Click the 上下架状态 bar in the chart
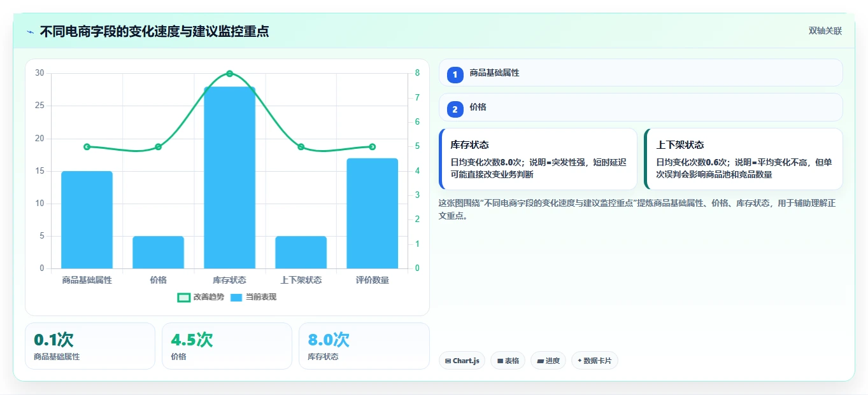868x395 pixels. (301, 253)
